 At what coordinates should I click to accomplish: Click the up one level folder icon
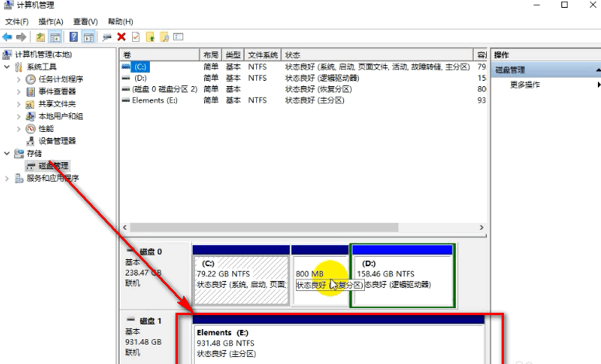point(40,36)
